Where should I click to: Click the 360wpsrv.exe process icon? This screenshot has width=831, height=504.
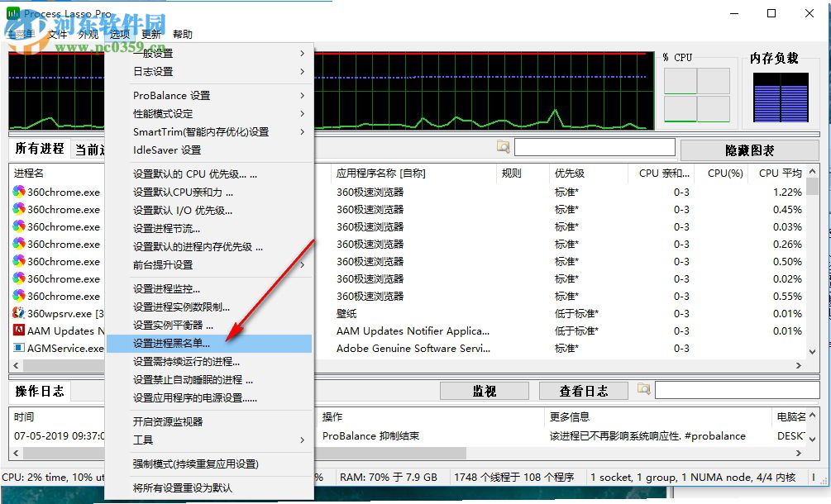[x=18, y=313]
